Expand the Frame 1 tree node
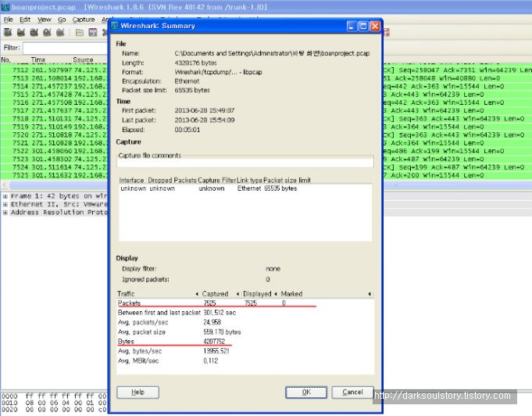 pos(5,196)
